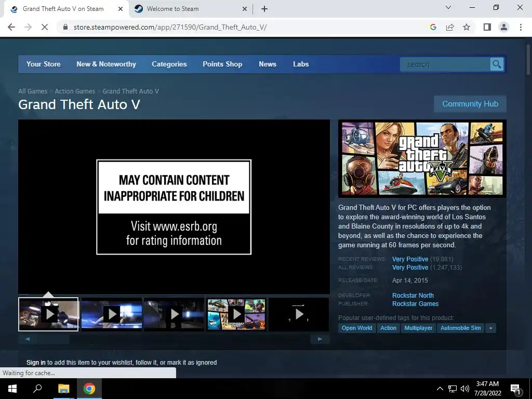Select the Multiplayer tag

point(418,328)
